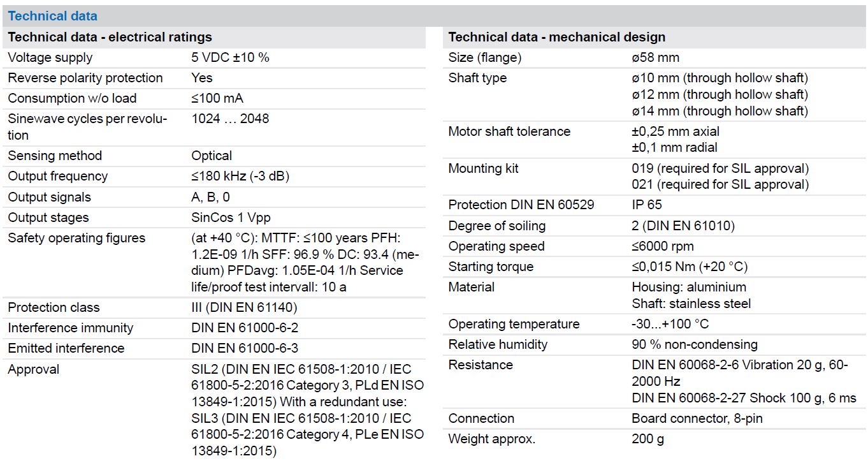
Task: Click the "SinCos 1 Vpp" output stages value
Action: [x=231, y=217]
